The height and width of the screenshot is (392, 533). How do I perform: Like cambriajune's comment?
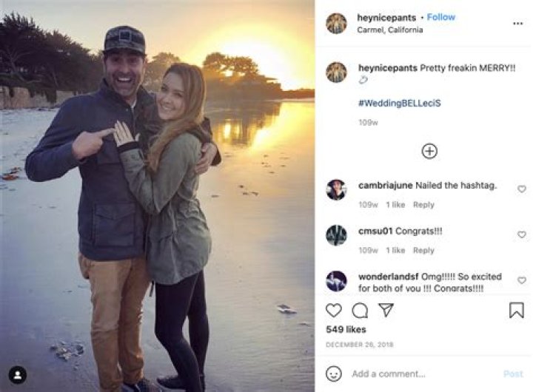click(522, 189)
